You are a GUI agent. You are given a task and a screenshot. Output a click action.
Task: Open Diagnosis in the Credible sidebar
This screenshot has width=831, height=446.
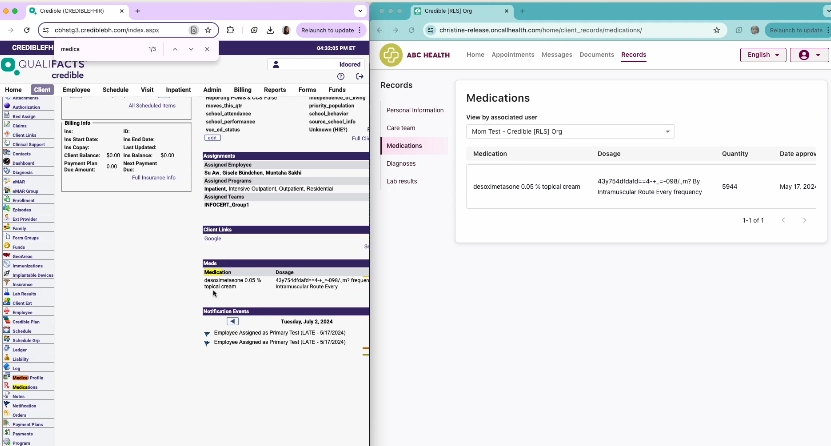pyautogui.click(x=22, y=172)
